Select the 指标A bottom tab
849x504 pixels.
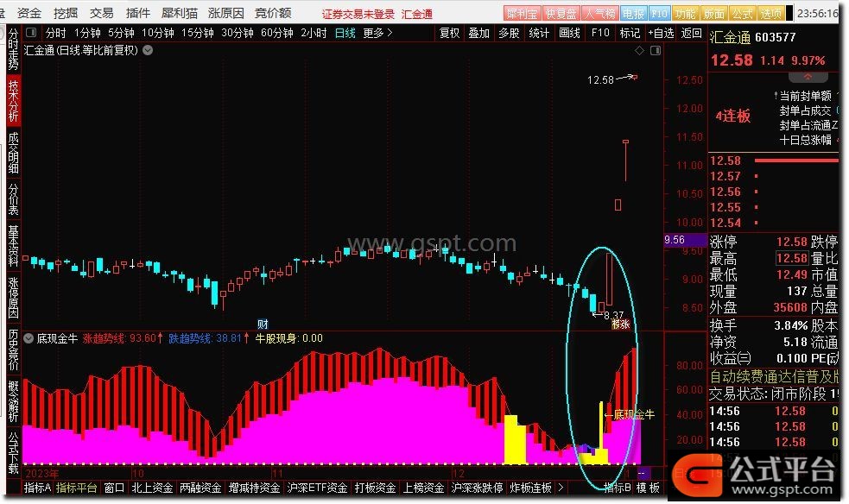click(x=37, y=488)
